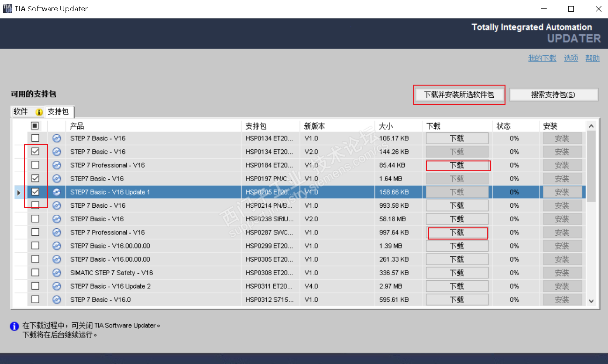Image resolution: width=608 pixels, height=364 pixels.
Task: Select the 'STEP7 Basic - V16 Update 2' product cell
Action: coord(154,286)
